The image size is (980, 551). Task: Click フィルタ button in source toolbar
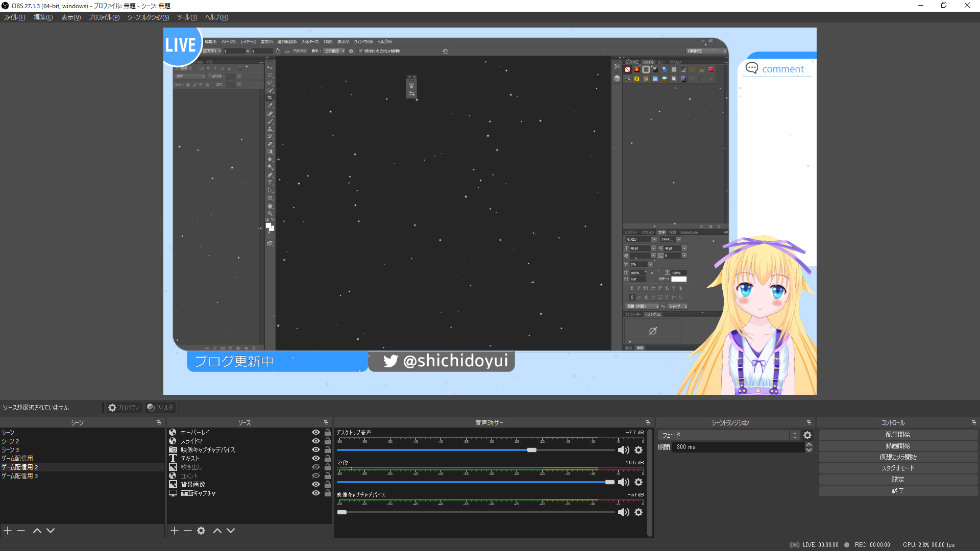[x=161, y=408]
